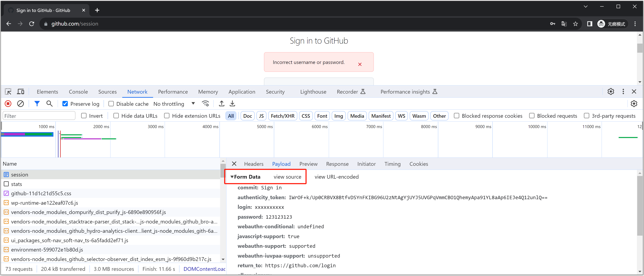This screenshot has width=644, height=276.
Task: Close the Sign in to GitHub tab
Action: pos(83,10)
